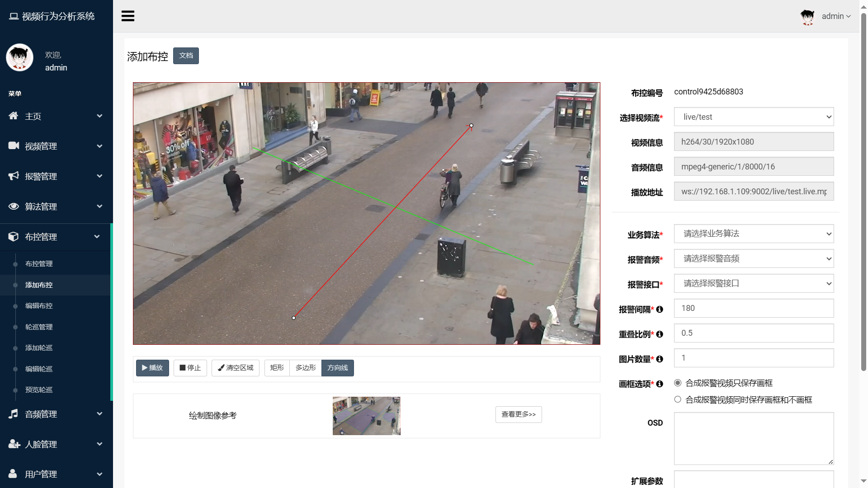This screenshot has width=868, height=488.
Task: Click the home icon beside 主页
Action: (x=14, y=116)
